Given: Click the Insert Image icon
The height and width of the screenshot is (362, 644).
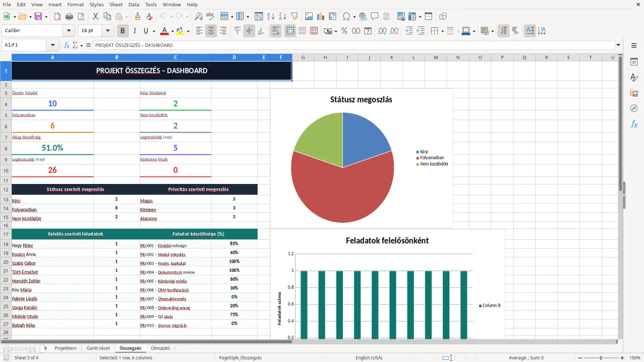Looking at the screenshot, I should (x=309, y=17).
